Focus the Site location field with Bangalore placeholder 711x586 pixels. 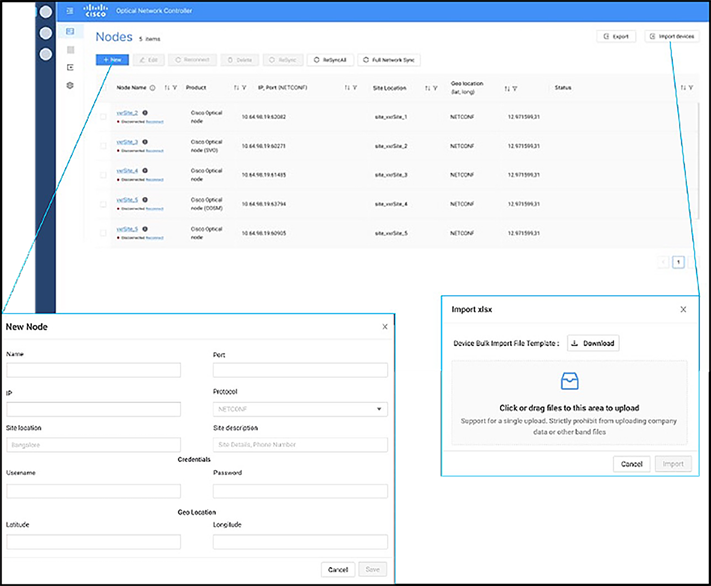93,445
